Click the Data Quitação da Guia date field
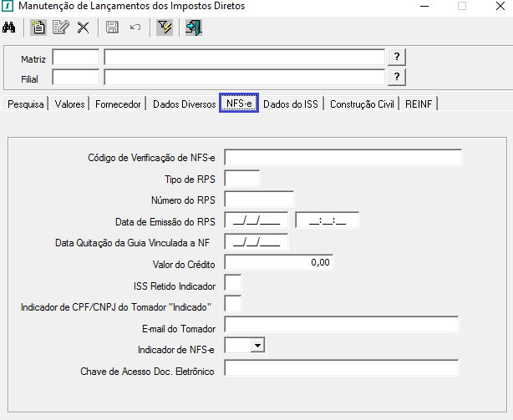 (256, 242)
